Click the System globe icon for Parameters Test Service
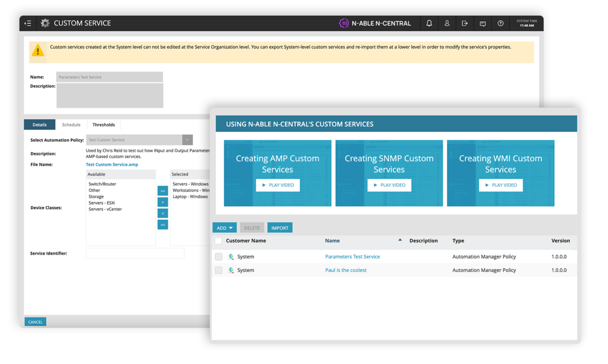This screenshot has width=608, height=364. tap(231, 257)
